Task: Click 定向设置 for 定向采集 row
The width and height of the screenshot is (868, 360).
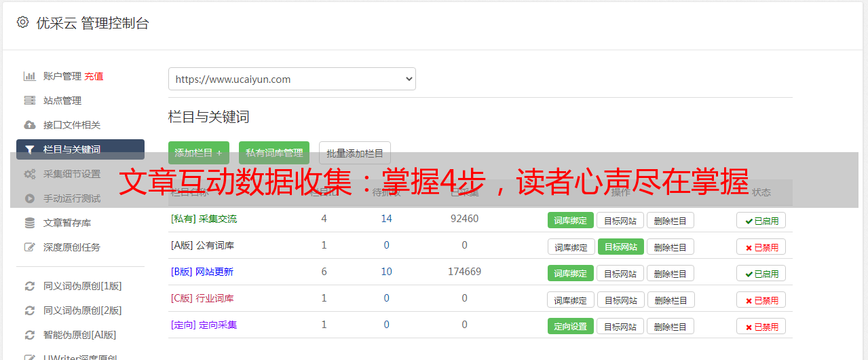Action: (x=571, y=326)
